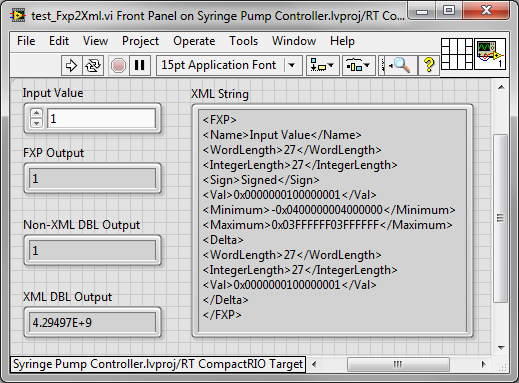
Task: Click the RT CompactRIO Target status label
Action: (158, 364)
